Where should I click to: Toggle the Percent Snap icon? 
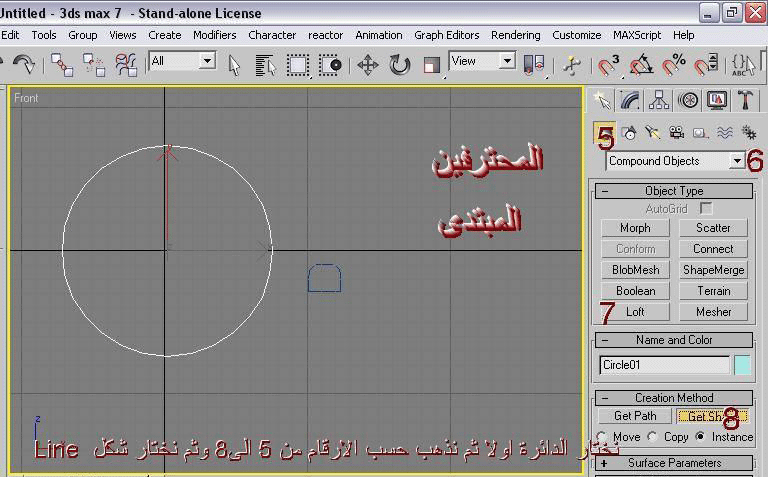673,65
